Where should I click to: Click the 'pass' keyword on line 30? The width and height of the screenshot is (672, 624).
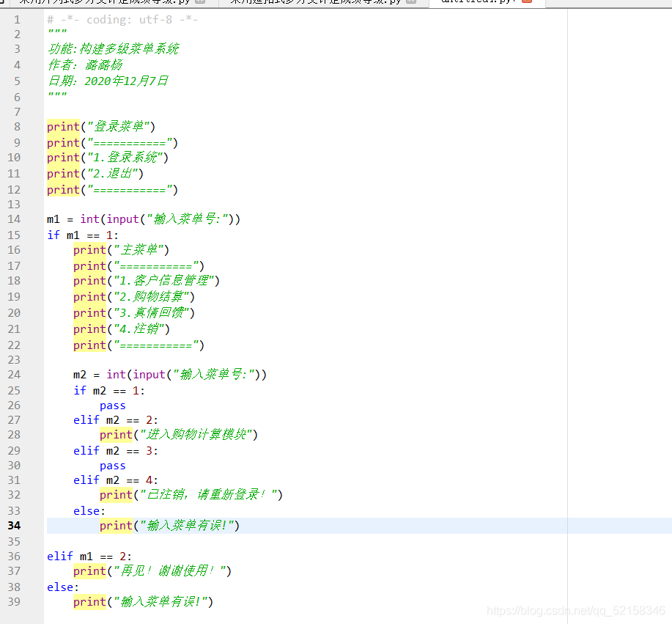(113, 466)
